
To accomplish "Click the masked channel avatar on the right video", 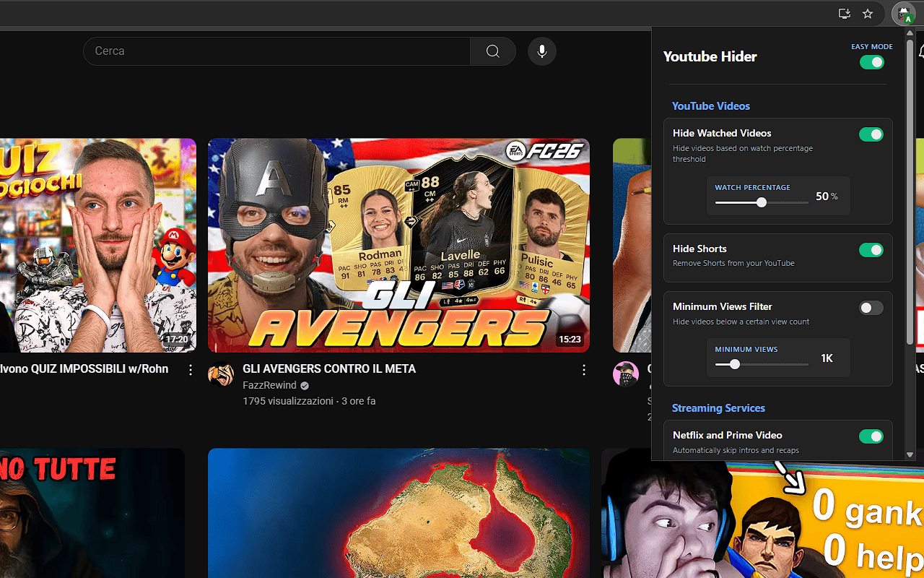I will pyautogui.click(x=625, y=374).
